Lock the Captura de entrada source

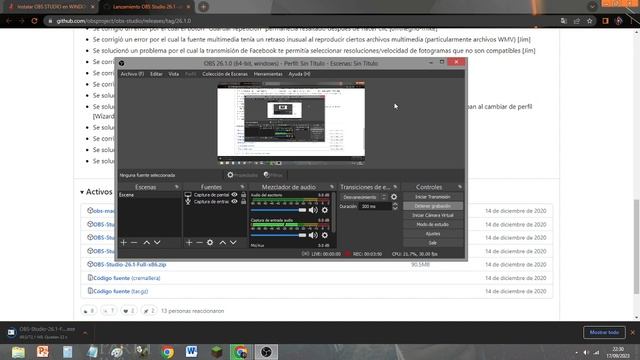coord(244,202)
